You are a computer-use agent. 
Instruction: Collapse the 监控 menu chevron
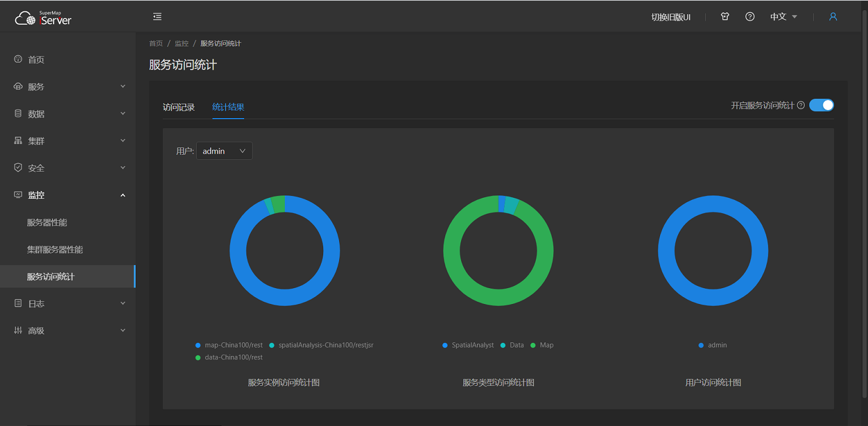(x=123, y=195)
